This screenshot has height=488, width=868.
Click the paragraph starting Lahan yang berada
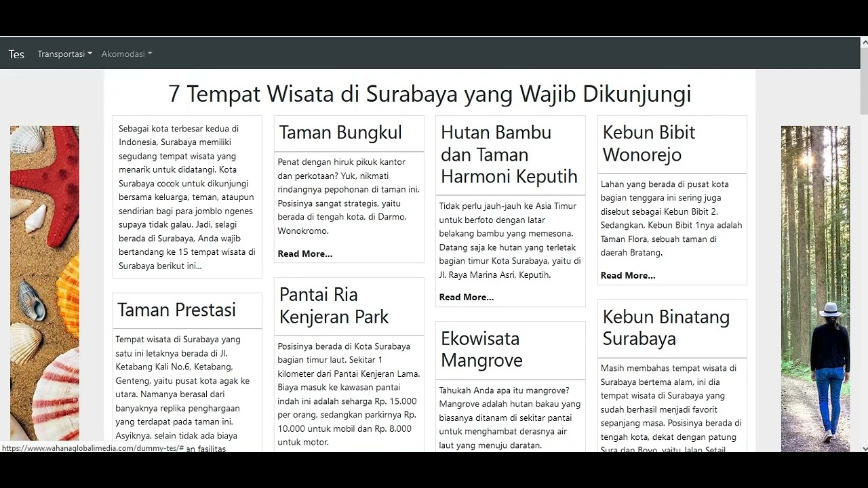(x=671, y=218)
